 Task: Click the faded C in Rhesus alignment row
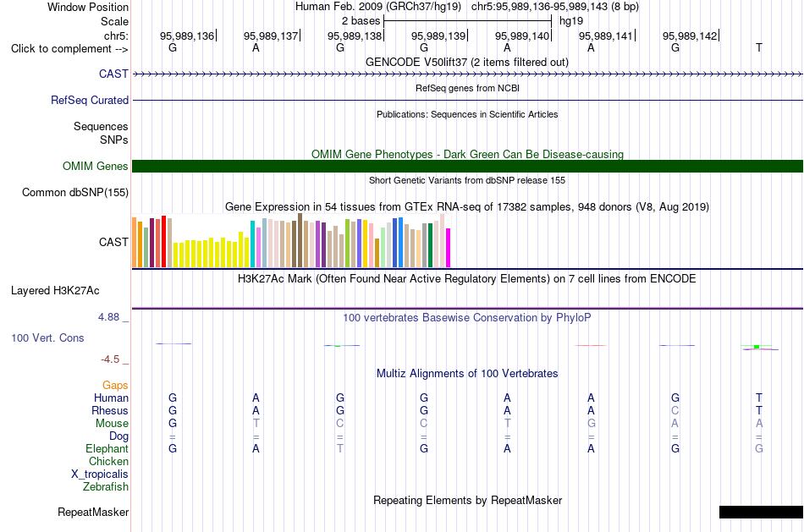[675, 410]
